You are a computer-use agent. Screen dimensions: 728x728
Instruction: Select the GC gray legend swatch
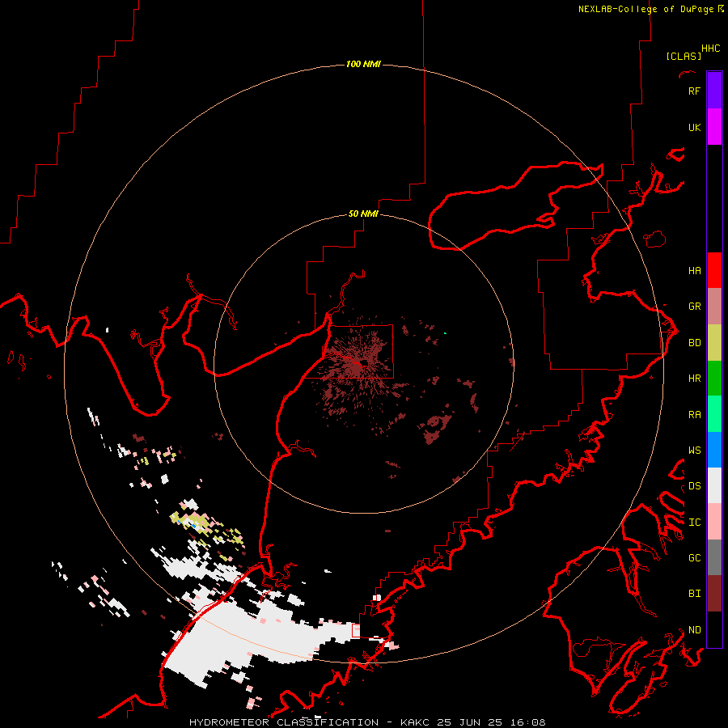pyautogui.click(x=714, y=557)
